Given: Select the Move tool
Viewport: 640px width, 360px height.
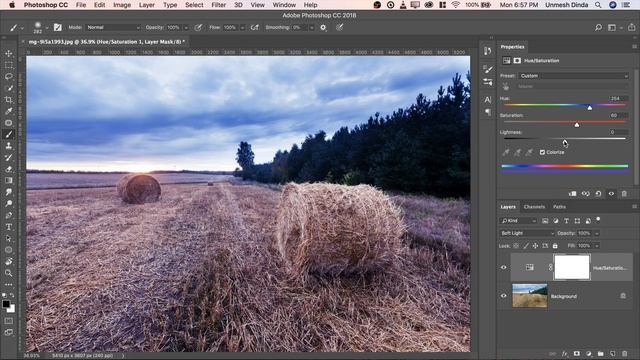Looking at the screenshot, I should tap(9, 53).
